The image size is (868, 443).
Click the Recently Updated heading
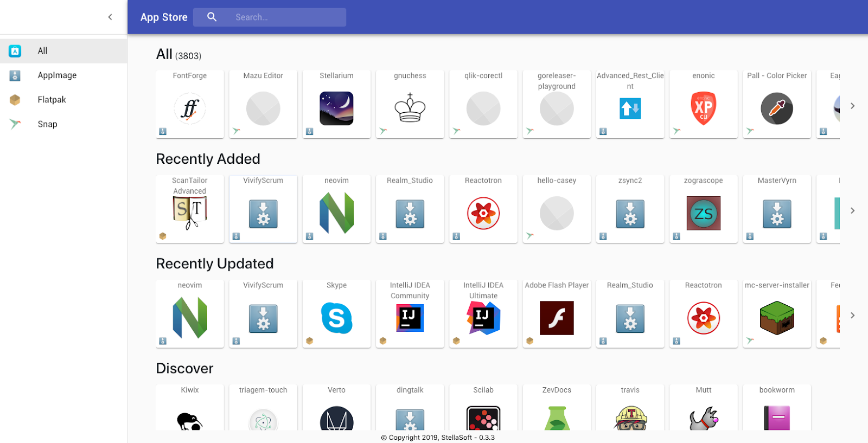(x=215, y=264)
